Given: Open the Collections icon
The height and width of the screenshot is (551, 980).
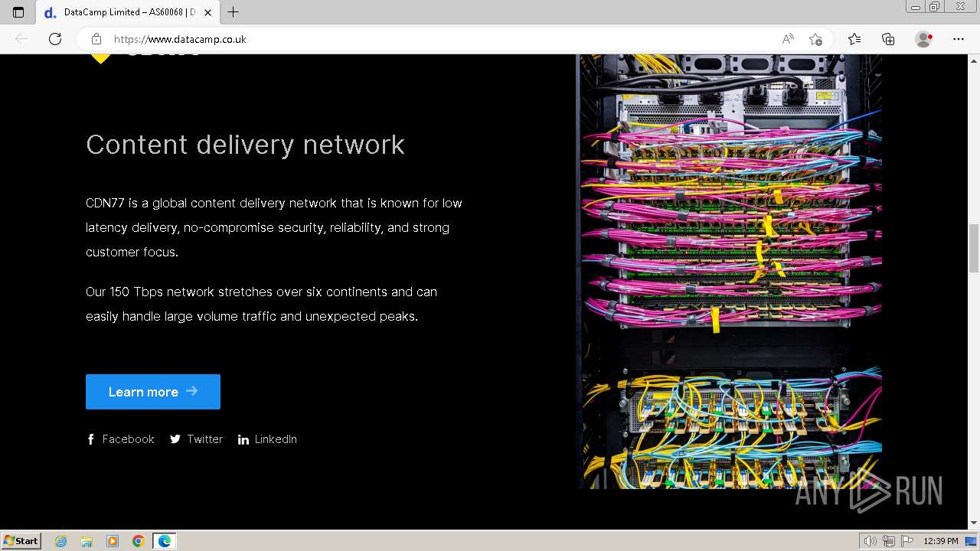Looking at the screenshot, I should 888,39.
